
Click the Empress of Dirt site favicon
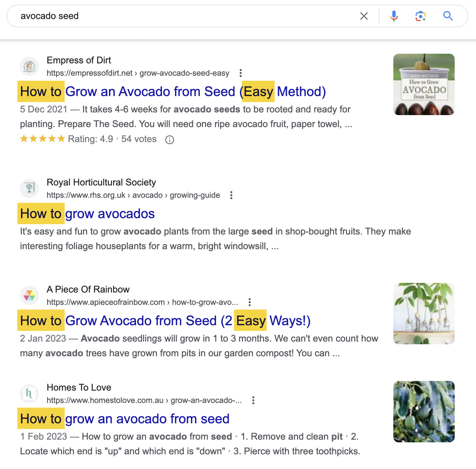(x=29, y=66)
